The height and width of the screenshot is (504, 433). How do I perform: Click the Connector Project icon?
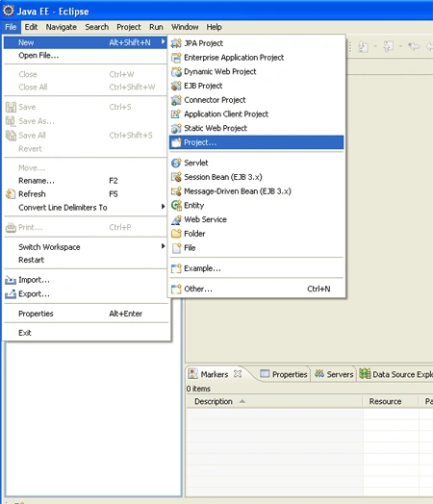(x=176, y=100)
